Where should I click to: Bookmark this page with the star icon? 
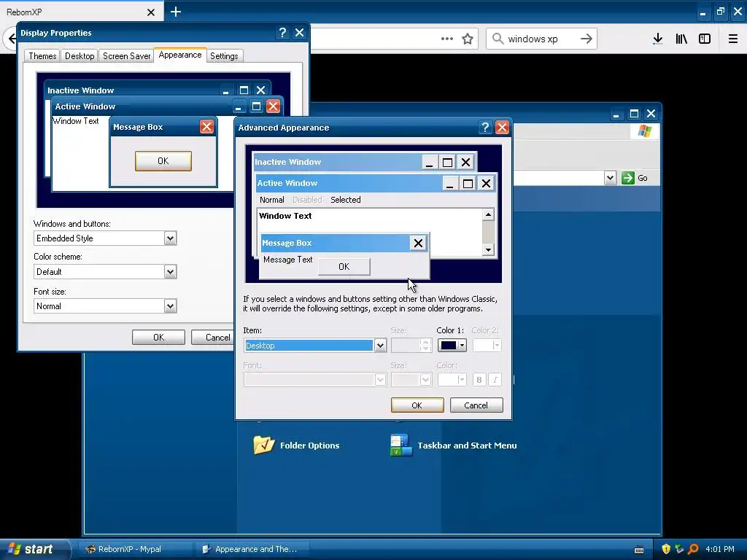pos(468,39)
